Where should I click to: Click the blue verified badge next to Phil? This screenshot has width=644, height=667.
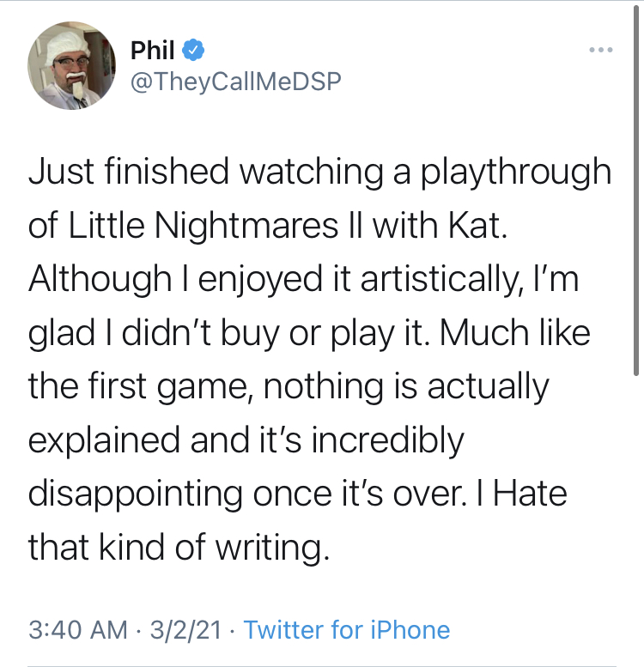pos(193,50)
